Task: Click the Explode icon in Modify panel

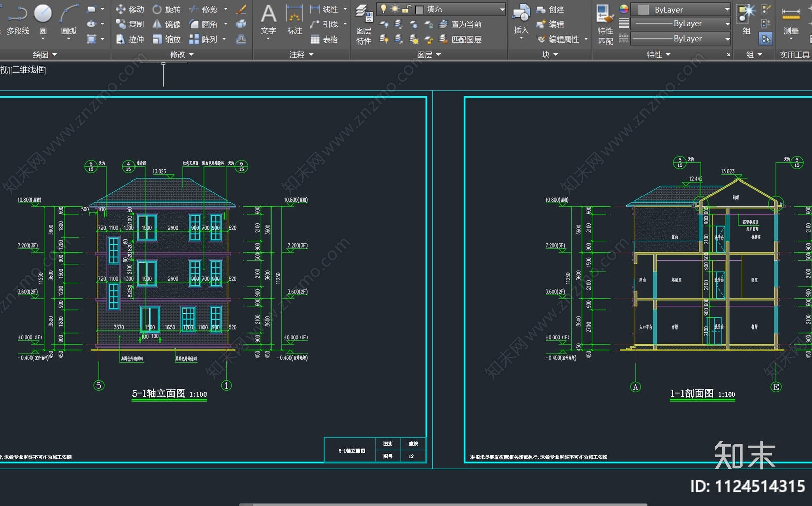Action: pyautogui.click(x=242, y=24)
